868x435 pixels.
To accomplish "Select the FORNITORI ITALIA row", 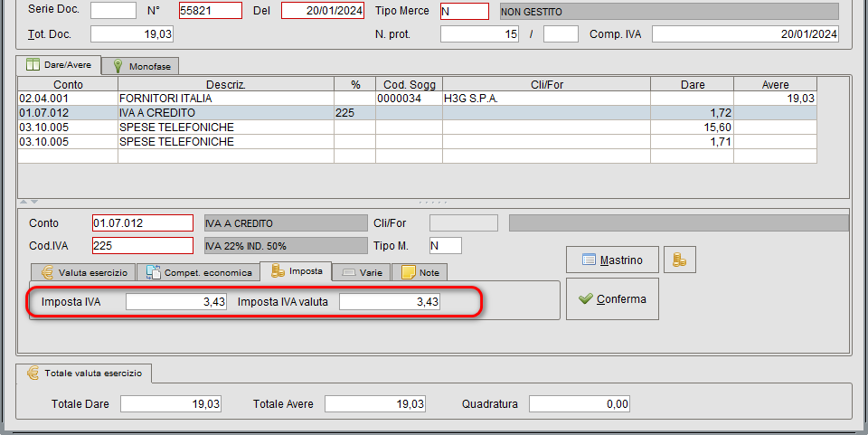I will tap(418, 99).
